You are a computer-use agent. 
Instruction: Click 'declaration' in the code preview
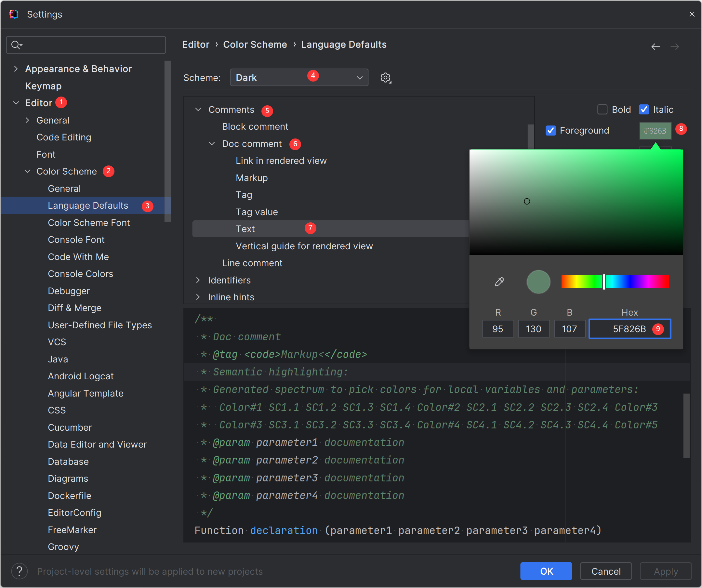(x=284, y=530)
